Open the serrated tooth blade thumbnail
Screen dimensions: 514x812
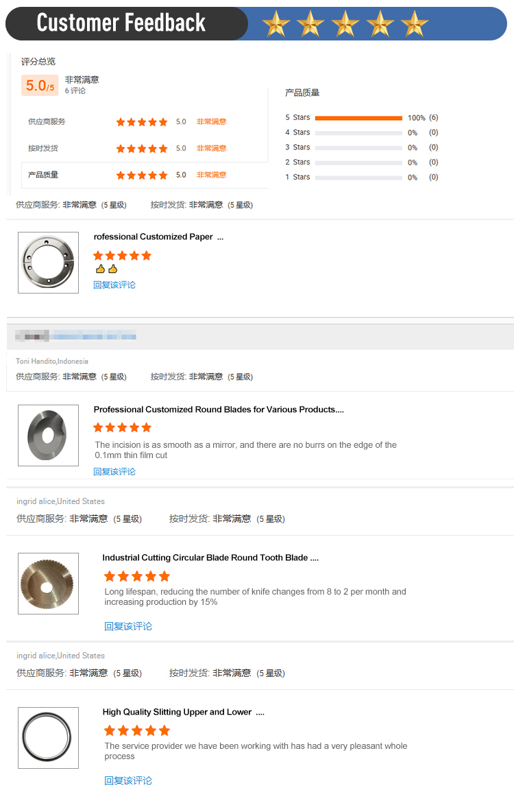(48, 584)
